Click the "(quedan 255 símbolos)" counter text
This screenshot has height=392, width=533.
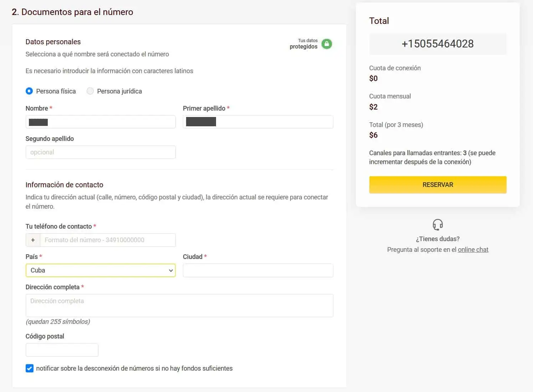click(58, 322)
